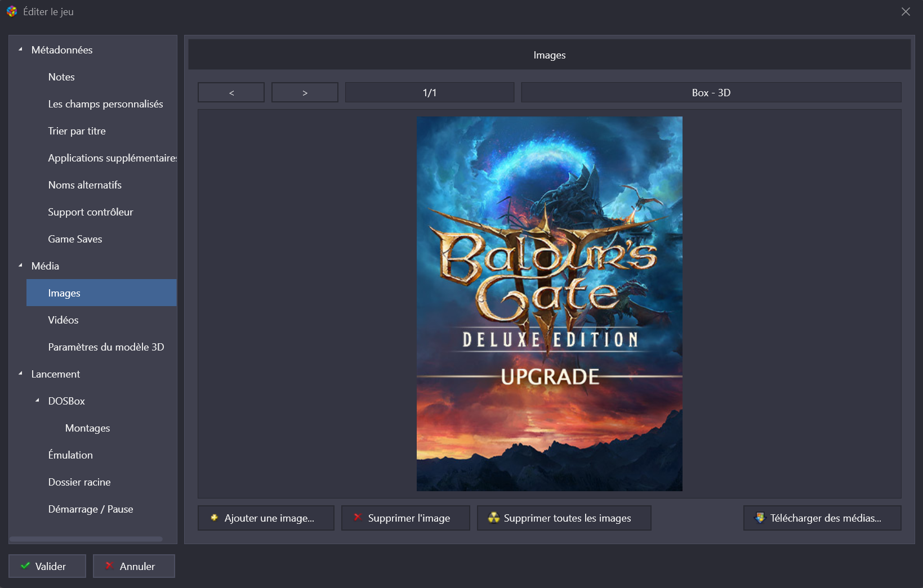Click the red X icon on Annuler
Screen dimensions: 923x588
pyautogui.click(x=109, y=565)
